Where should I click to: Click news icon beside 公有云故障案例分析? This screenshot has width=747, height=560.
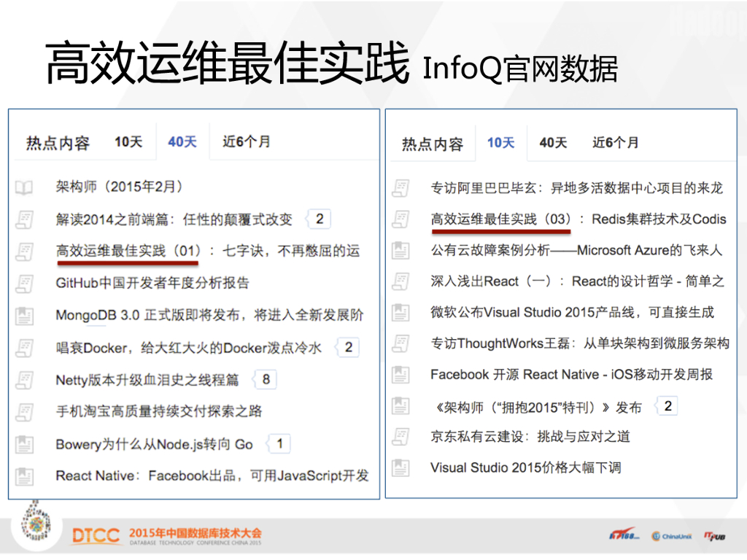[x=400, y=251]
